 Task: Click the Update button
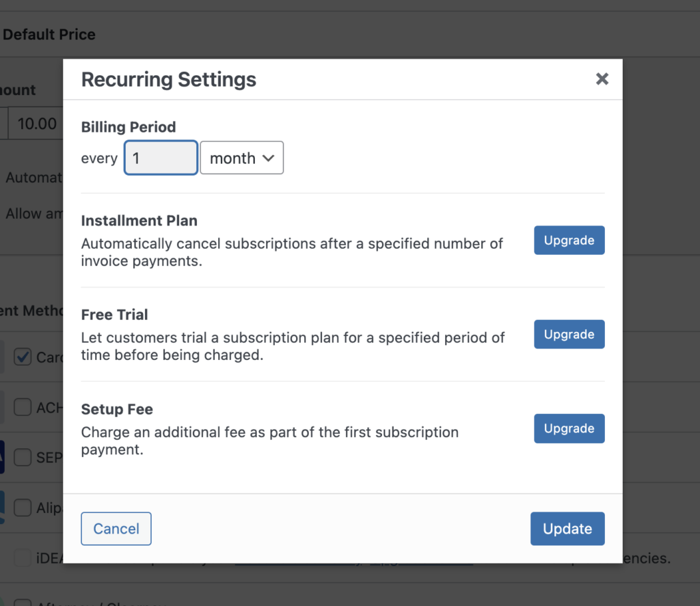(567, 529)
